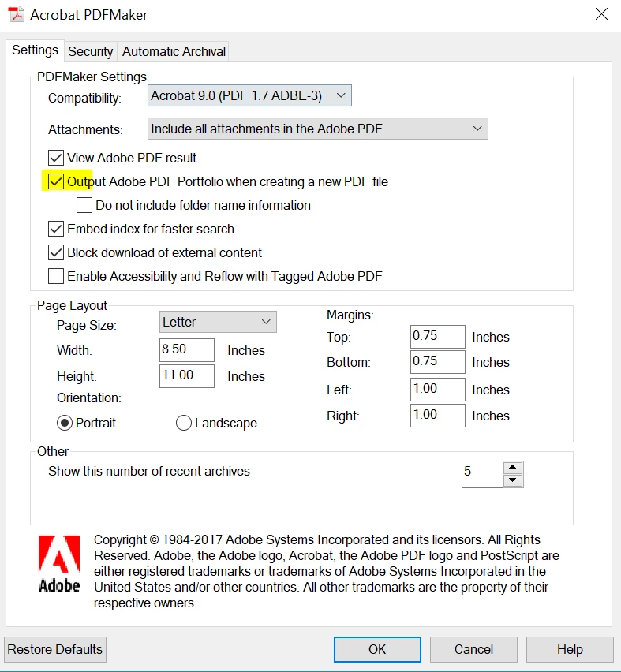Click Restore Defaults button
This screenshot has width=621, height=672.
55,649
